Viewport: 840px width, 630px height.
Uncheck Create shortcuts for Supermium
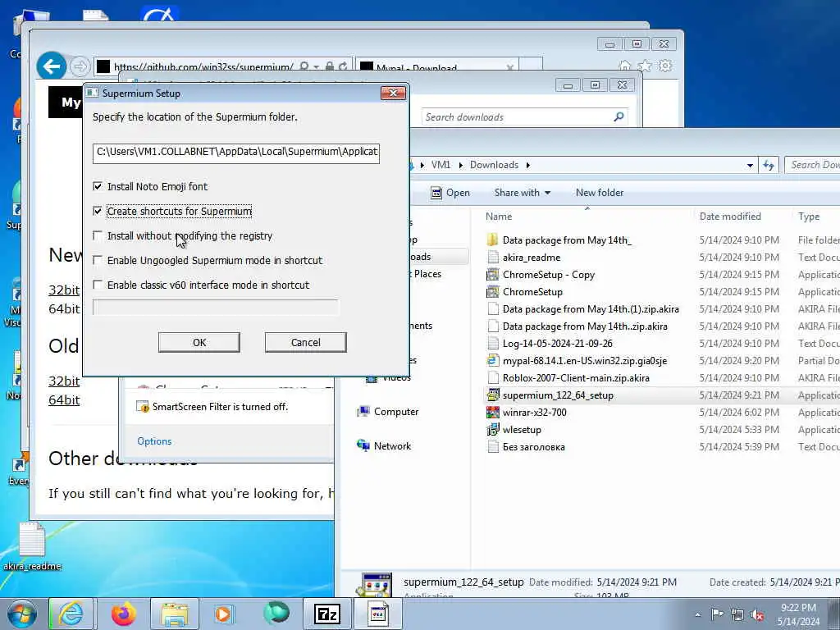pos(98,211)
